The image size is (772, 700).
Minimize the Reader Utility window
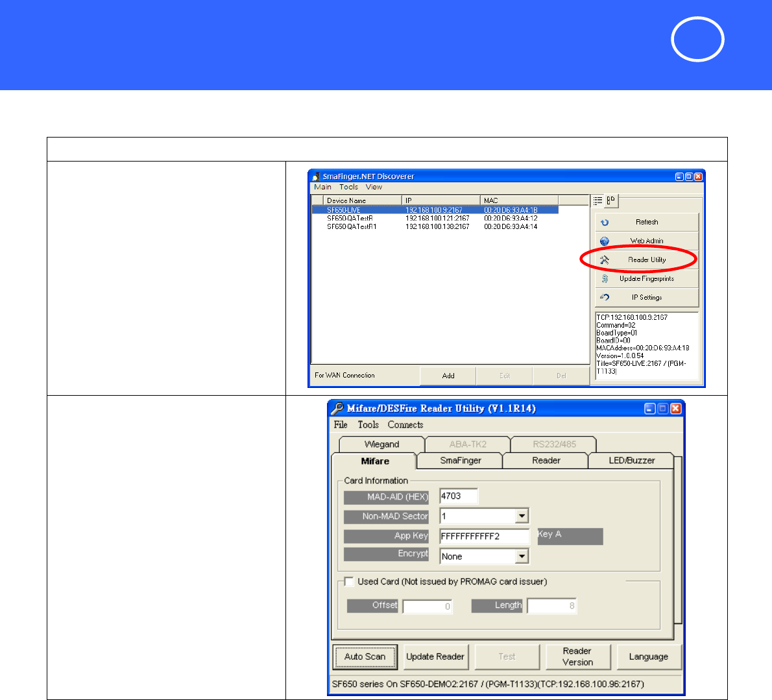coord(650,409)
